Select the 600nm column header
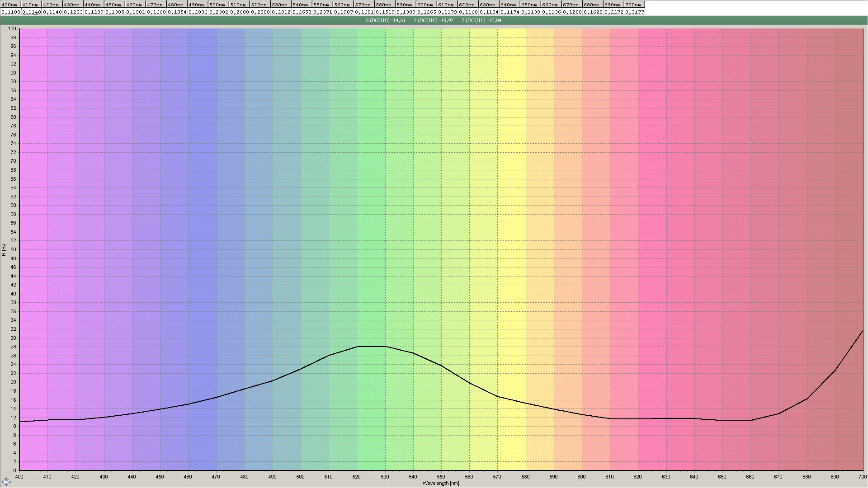 click(x=425, y=5)
